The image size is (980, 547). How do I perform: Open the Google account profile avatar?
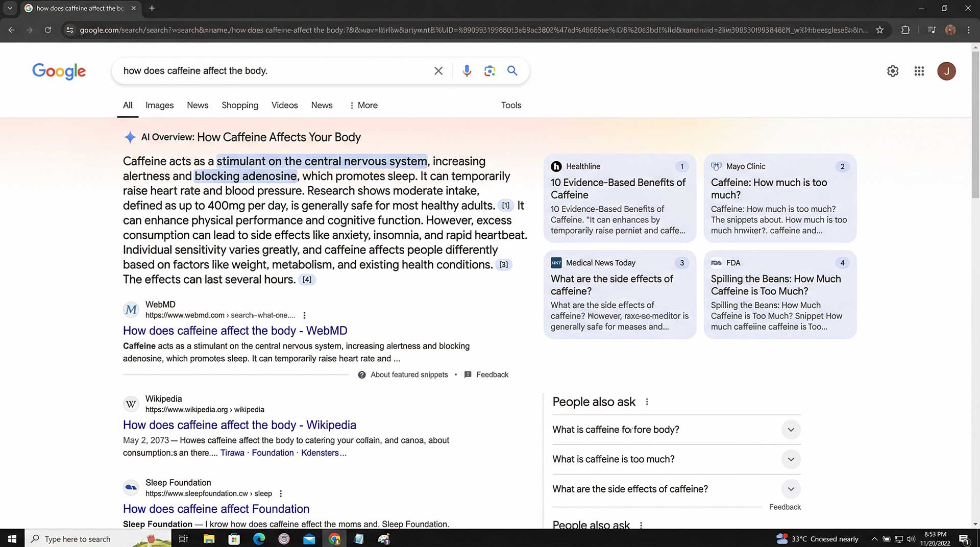[x=947, y=71]
